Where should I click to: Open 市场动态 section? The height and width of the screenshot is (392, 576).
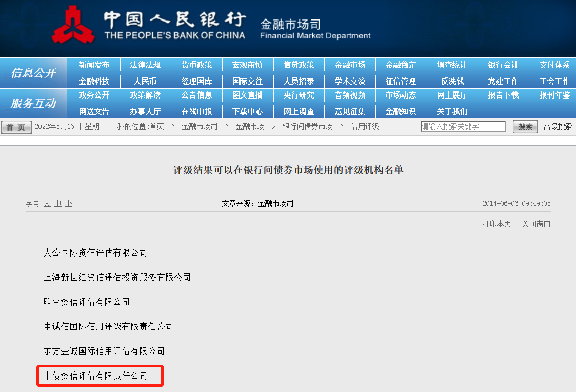tap(401, 95)
